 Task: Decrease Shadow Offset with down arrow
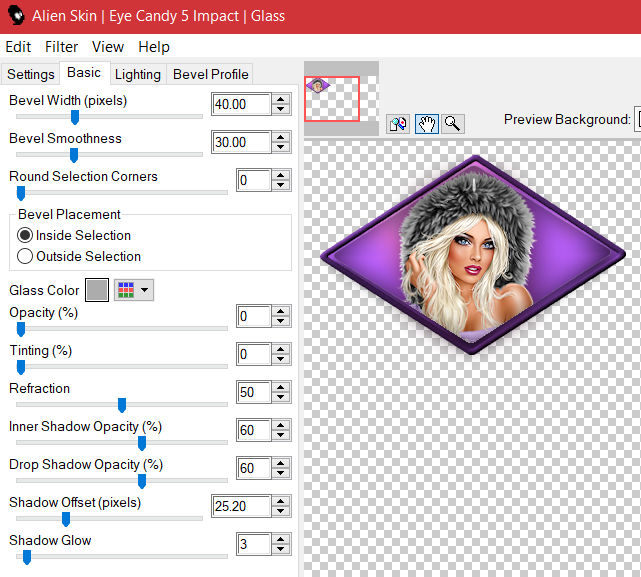point(281,512)
